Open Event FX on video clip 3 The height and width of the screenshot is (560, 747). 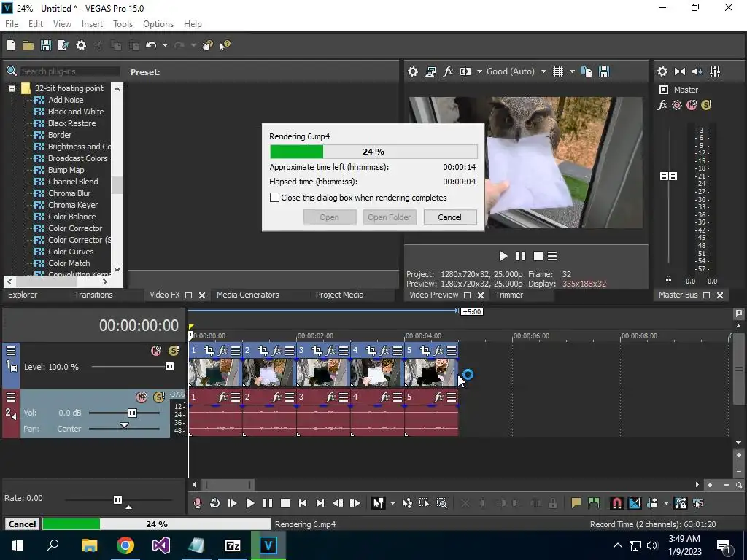[330, 351]
